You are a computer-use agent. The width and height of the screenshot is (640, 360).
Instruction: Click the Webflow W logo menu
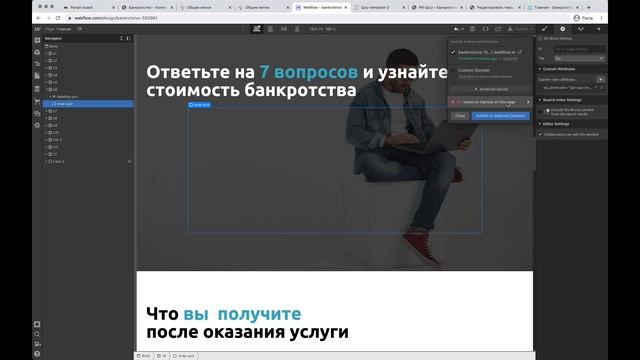[37, 29]
